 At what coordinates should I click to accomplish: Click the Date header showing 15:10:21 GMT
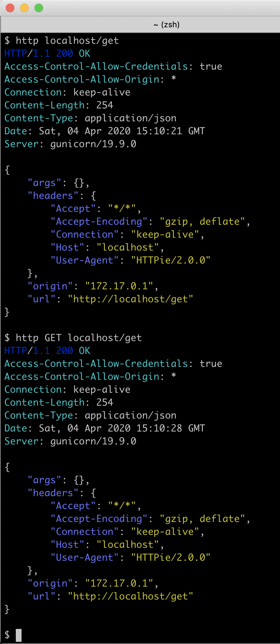[104, 131]
